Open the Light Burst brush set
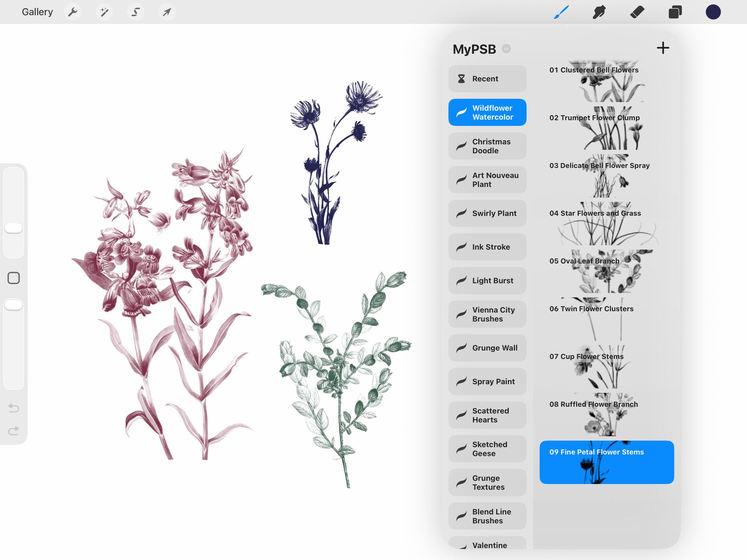747x560 pixels. [x=487, y=281]
